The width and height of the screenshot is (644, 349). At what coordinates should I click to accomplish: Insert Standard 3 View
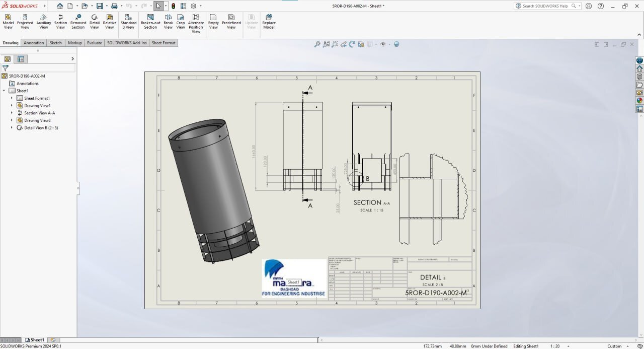coord(128,22)
